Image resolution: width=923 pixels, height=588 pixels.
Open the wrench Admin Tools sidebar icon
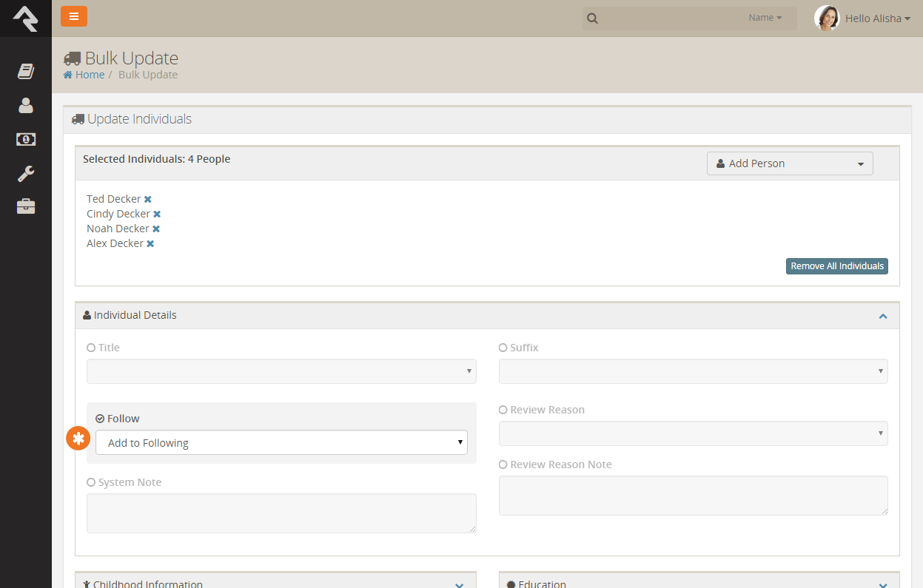(x=26, y=174)
